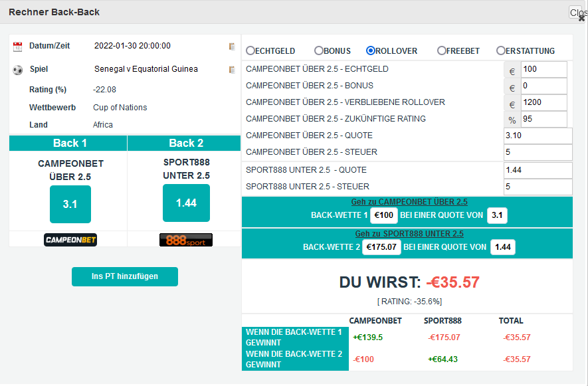Focus the Campeonbet Bonus amount field

coord(543,86)
